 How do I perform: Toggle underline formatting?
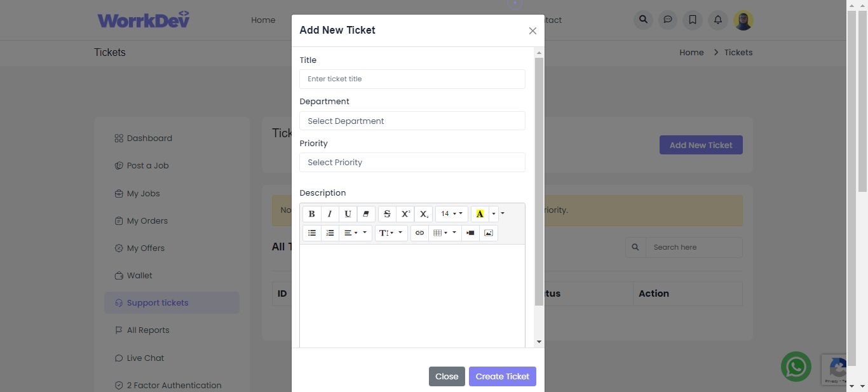pyautogui.click(x=348, y=214)
